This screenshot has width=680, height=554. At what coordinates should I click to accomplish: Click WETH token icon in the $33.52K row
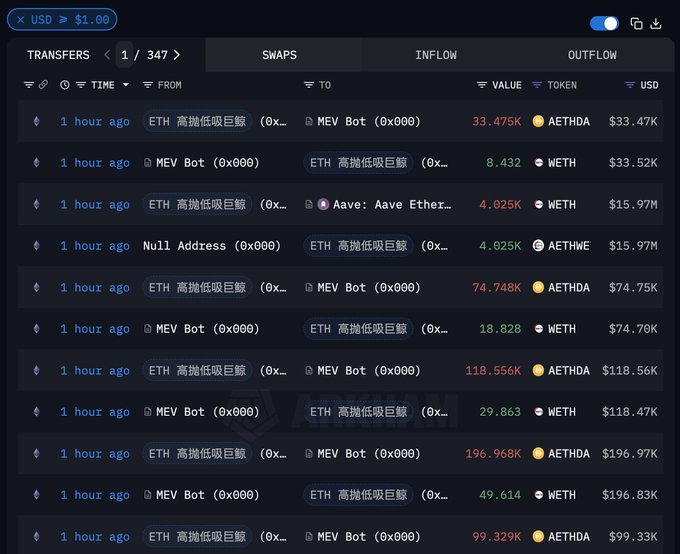click(x=538, y=163)
